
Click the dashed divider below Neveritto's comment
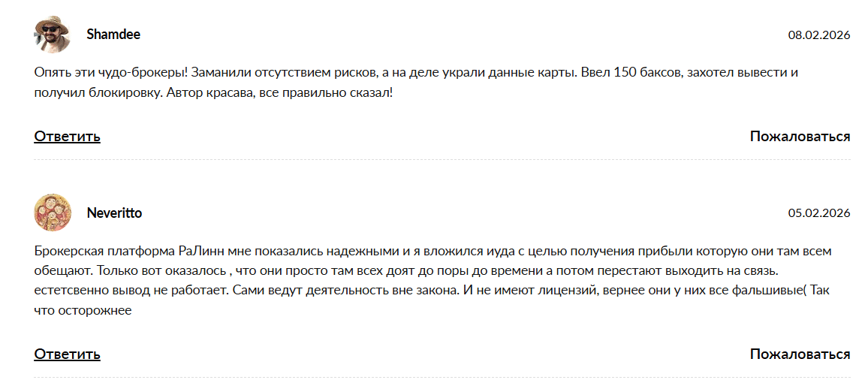point(442,378)
